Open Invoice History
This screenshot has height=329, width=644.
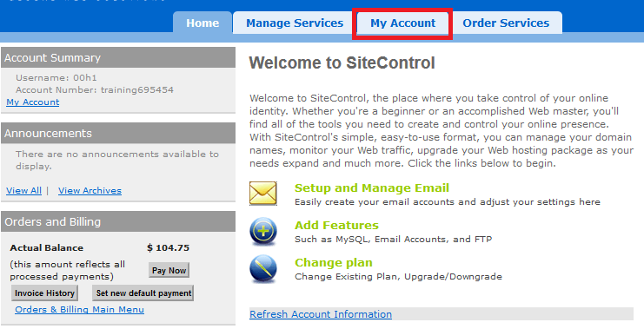click(44, 293)
